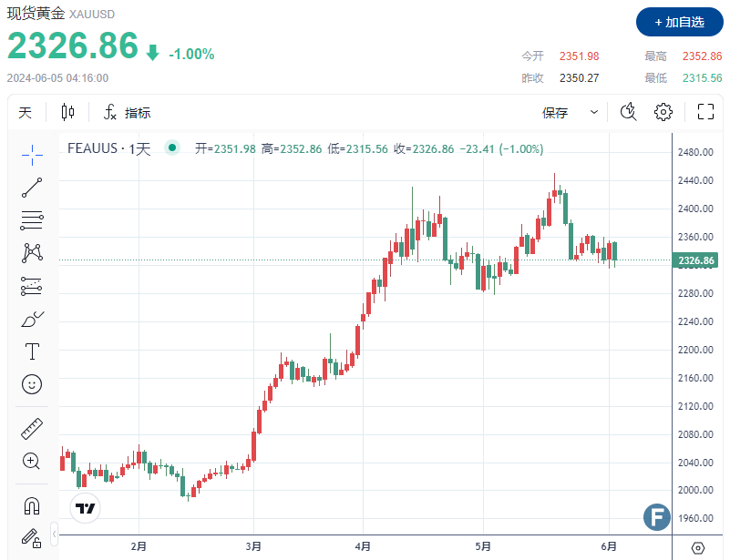This screenshot has height=560, width=730.
Task: Toggle magnet mode on the chart
Action: [32, 504]
